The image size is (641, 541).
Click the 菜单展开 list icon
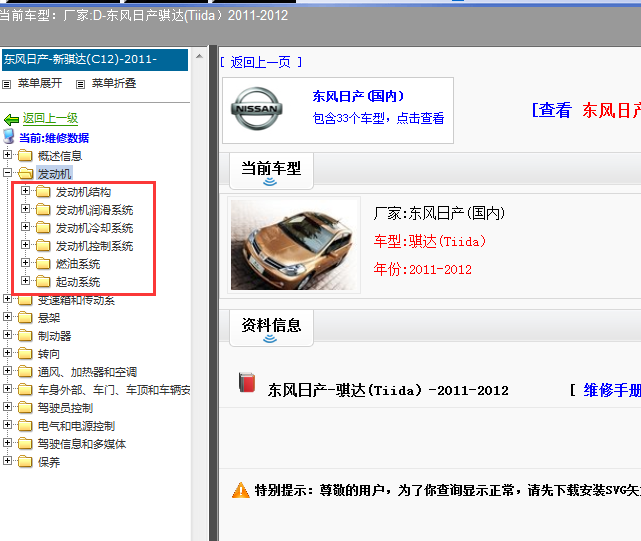[x=7, y=84]
